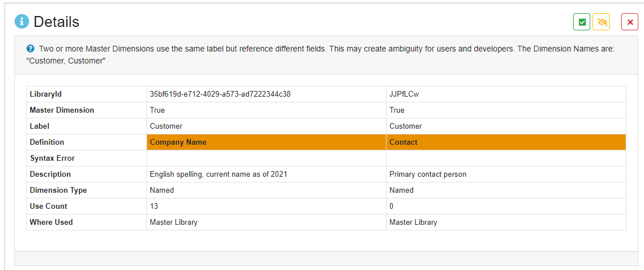
Task: Click the Where Used row label
Action: [x=51, y=222]
